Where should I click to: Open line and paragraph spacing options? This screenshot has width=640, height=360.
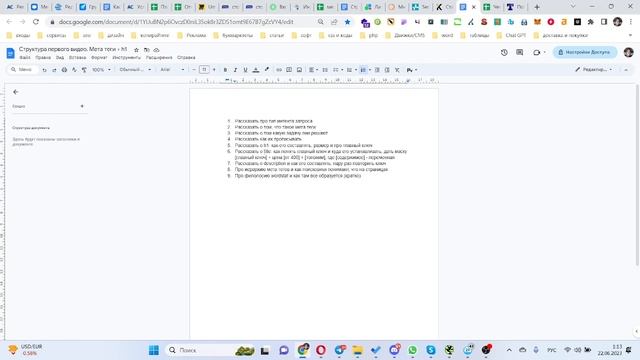tap(325, 70)
